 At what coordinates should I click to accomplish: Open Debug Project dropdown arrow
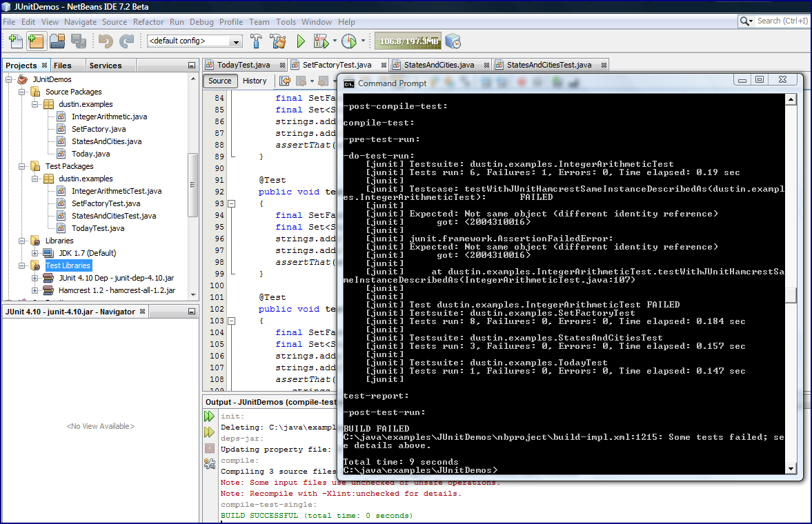335,41
